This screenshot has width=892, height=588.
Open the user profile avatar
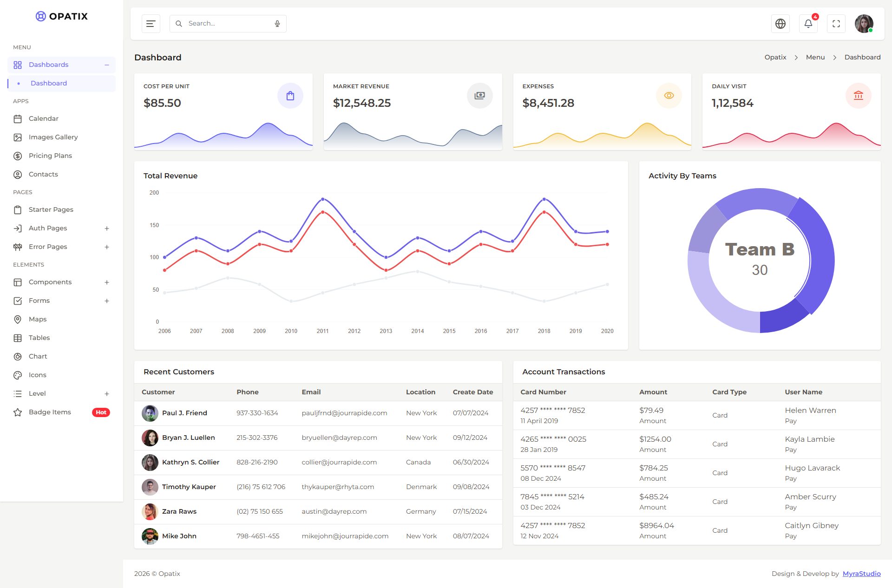[864, 24]
